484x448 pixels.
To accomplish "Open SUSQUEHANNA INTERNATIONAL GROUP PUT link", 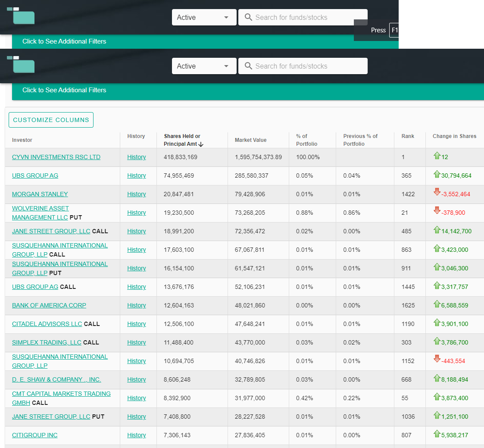I will click(x=60, y=268).
